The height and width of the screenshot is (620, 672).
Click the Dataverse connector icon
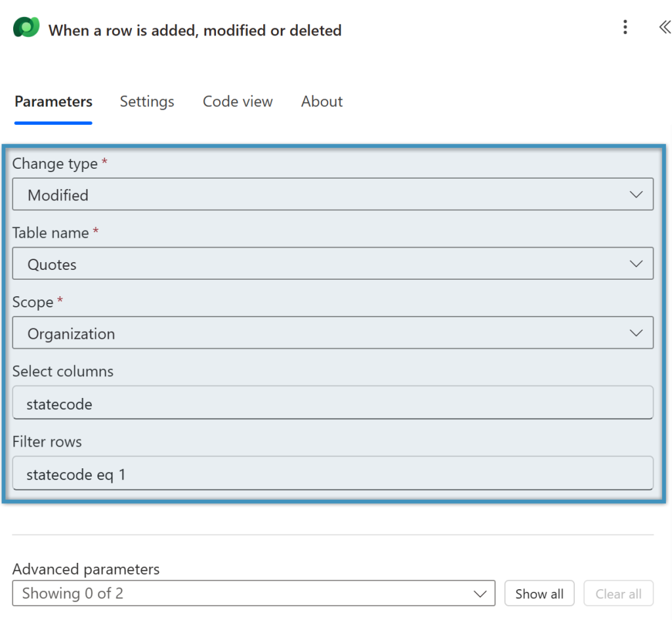pos(26,28)
